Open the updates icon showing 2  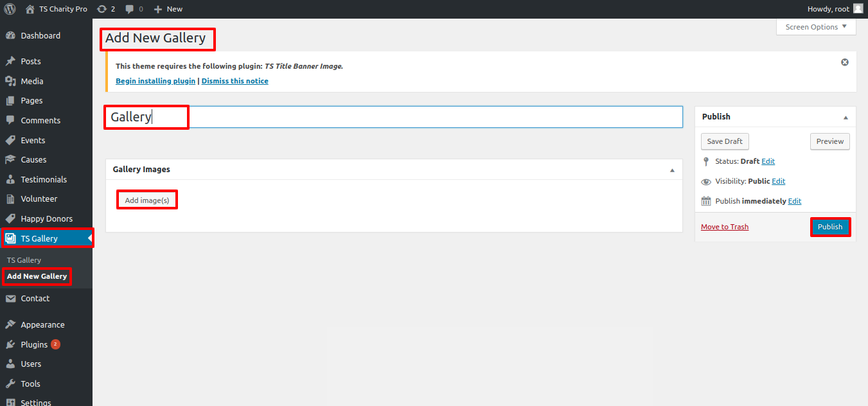[x=102, y=9]
